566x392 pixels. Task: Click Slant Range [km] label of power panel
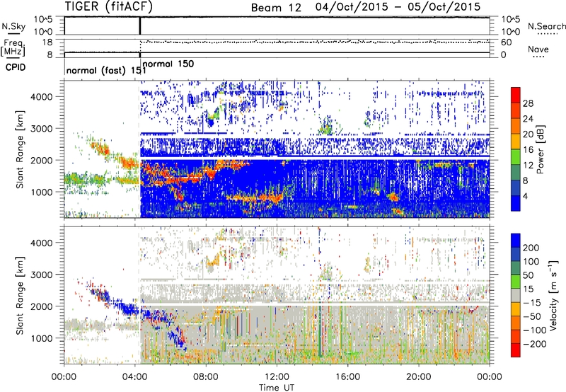tap(20, 149)
